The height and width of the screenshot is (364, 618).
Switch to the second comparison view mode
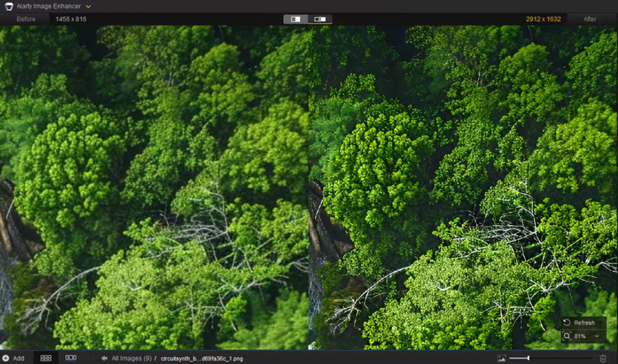point(320,19)
